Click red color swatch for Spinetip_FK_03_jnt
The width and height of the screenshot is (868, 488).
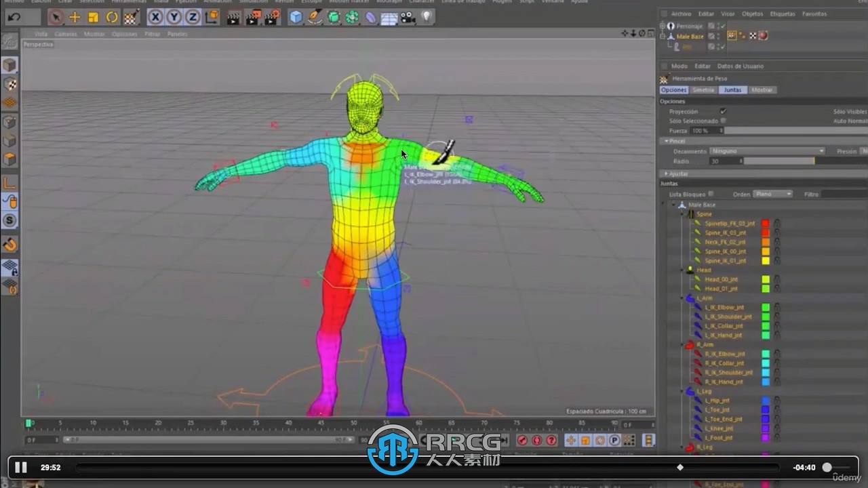[x=766, y=223]
